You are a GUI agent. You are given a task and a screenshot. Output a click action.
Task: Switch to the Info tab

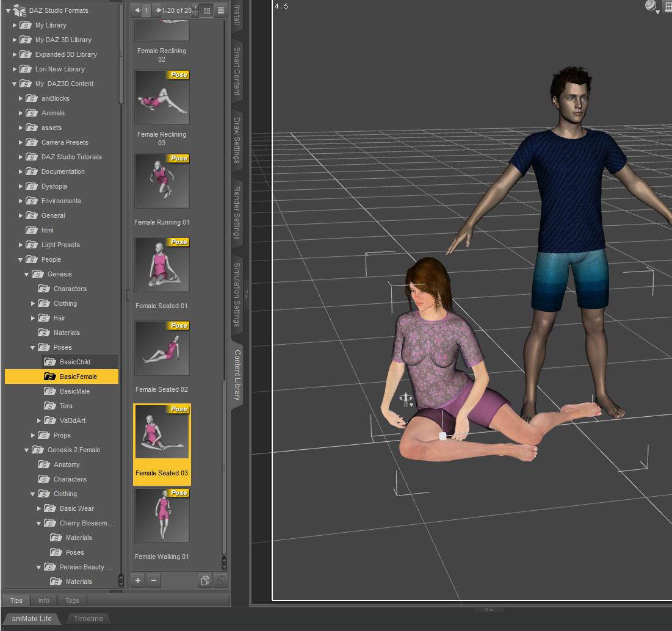44,600
